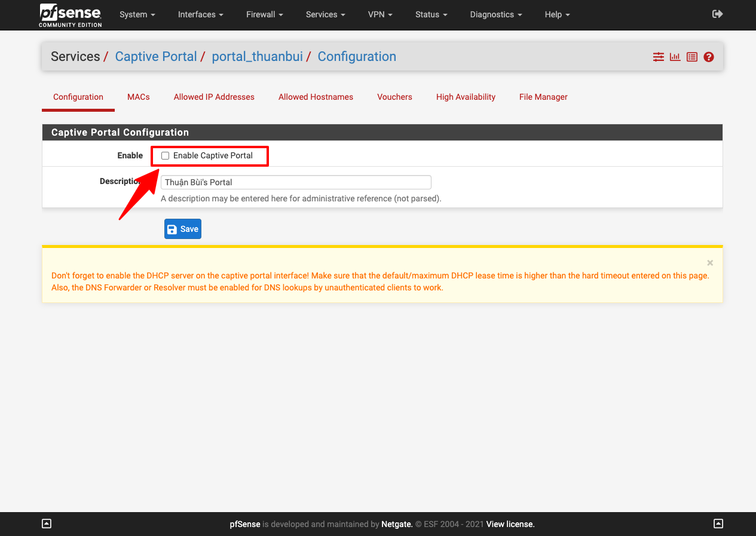Click the pfSense Community Edition logo
The height and width of the screenshot is (536, 756).
coord(71,15)
